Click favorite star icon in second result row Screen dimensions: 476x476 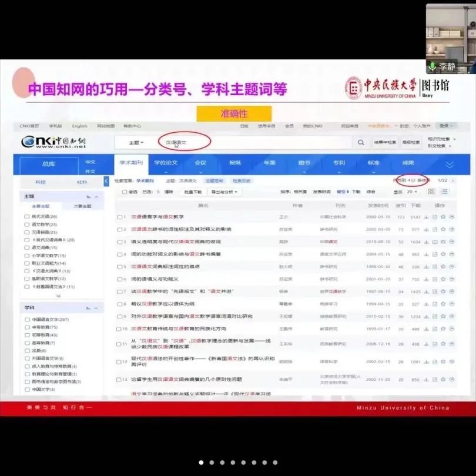click(x=443, y=229)
